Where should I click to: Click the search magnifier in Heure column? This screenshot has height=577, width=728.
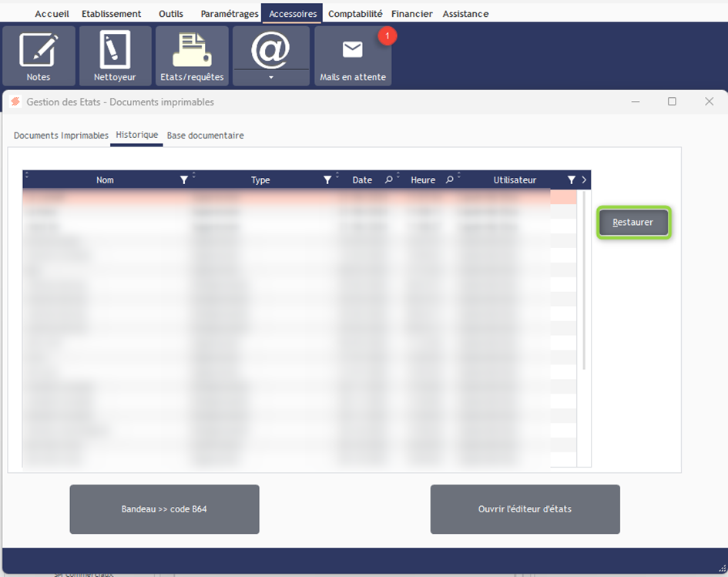tap(450, 180)
